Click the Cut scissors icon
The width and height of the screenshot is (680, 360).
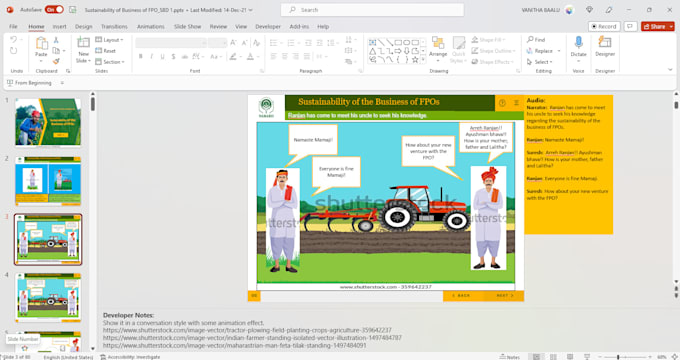56,40
